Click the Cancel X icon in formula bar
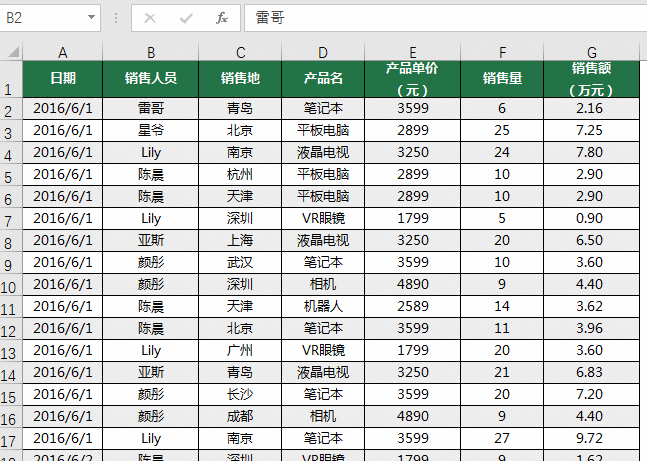 point(150,18)
